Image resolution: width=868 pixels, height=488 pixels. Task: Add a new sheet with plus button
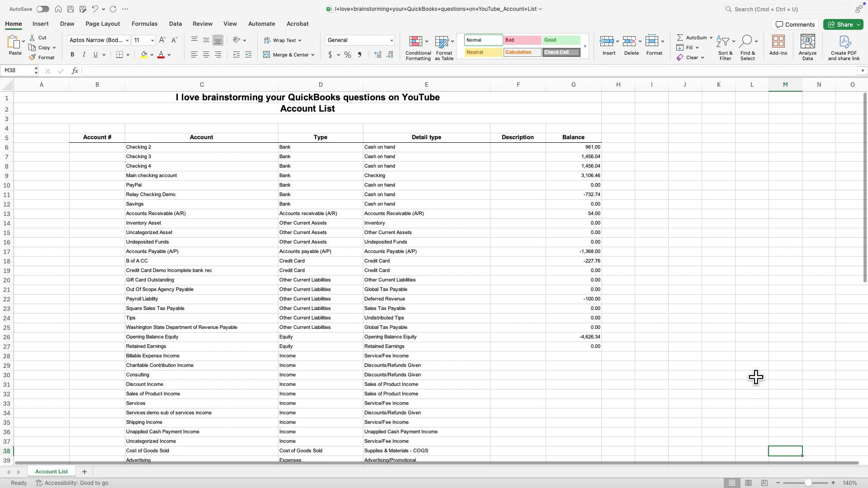point(84,472)
